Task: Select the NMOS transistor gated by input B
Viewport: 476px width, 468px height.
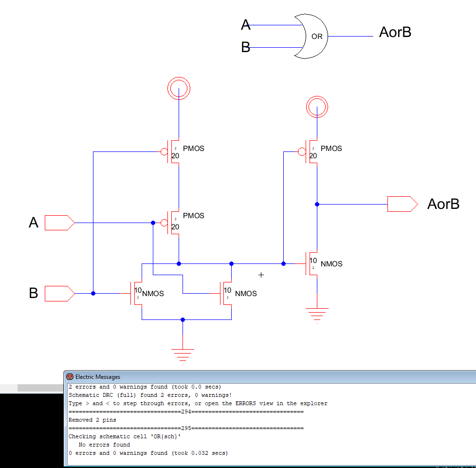Action: (133, 293)
